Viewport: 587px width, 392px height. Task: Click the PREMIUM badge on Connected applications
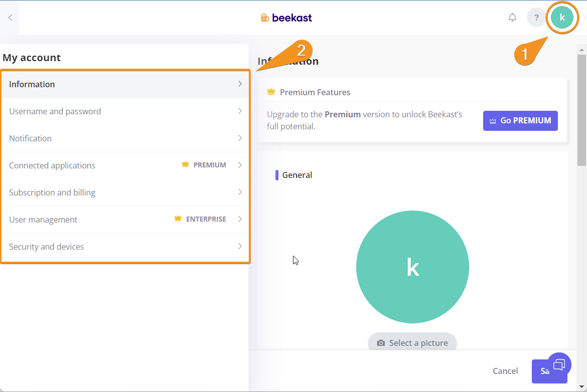[x=204, y=165]
